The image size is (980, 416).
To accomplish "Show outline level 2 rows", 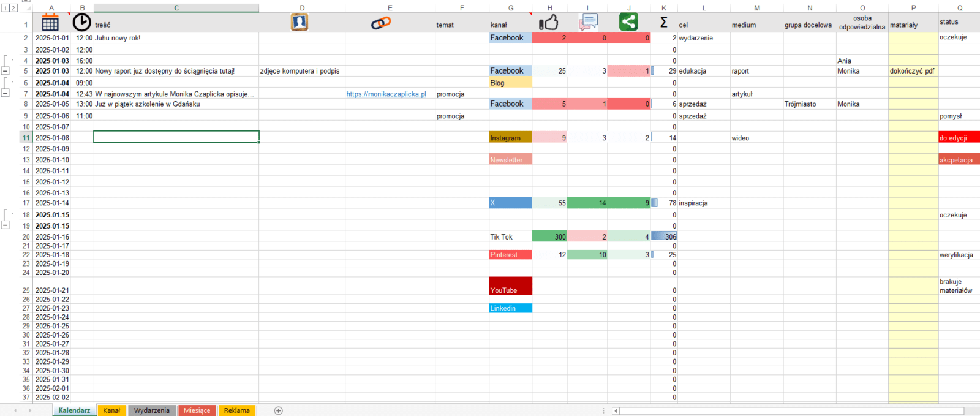I will tap(13, 8).
